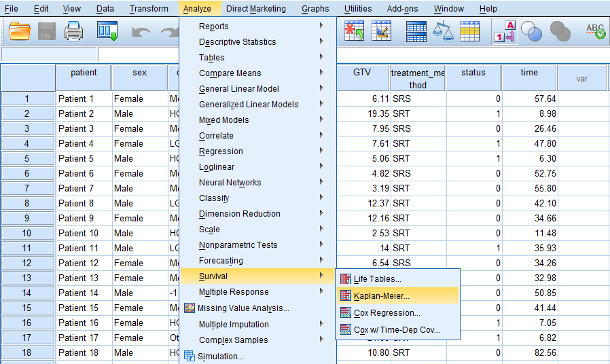Screen dimensions: 610x364
Task: Click the Undo arrow icon
Action: [x=141, y=32]
